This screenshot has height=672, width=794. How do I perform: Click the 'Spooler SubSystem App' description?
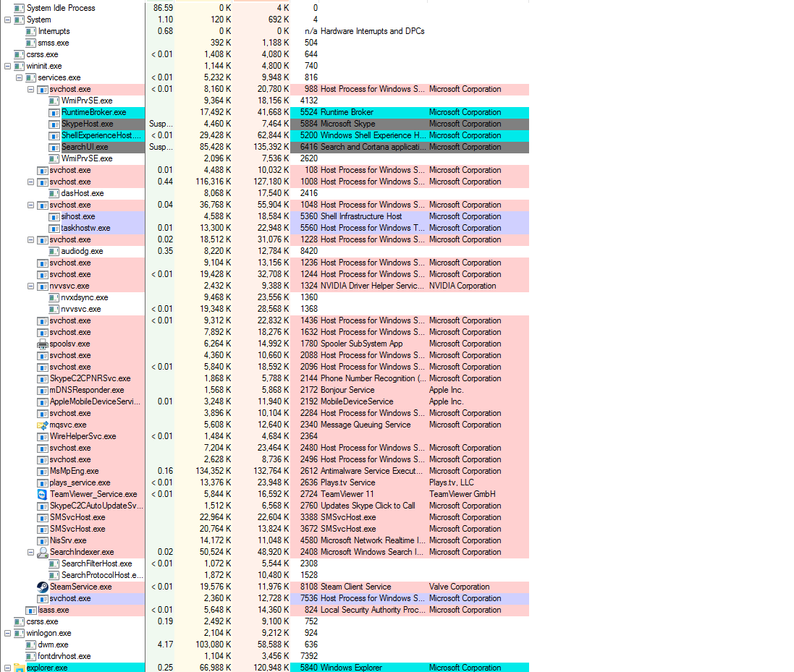point(362,344)
